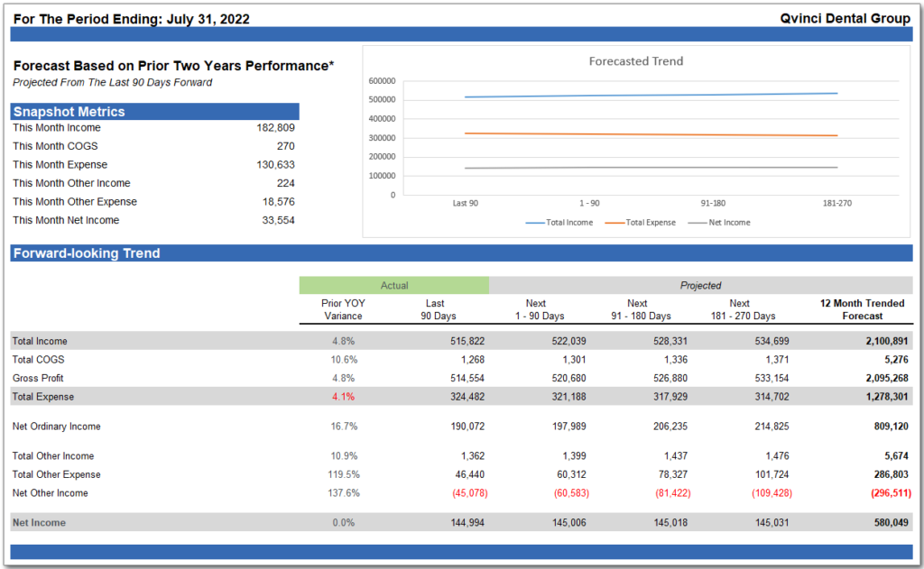The width and height of the screenshot is (924, 569).
Task: Select This Month Income value 182,809
Action: pyautogui.click(x=275, y=128)
